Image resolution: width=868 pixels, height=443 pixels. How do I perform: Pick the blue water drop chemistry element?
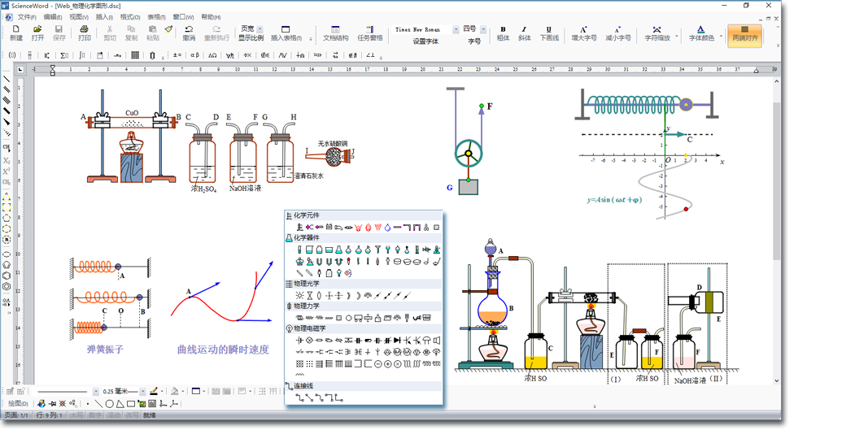(x=387, y=228)
